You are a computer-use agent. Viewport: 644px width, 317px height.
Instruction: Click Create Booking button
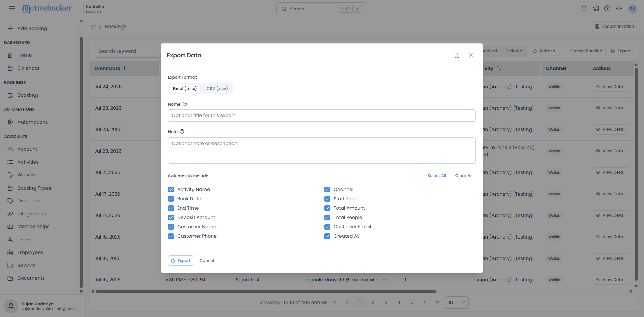pyautogui.click(x=583, y=51)
